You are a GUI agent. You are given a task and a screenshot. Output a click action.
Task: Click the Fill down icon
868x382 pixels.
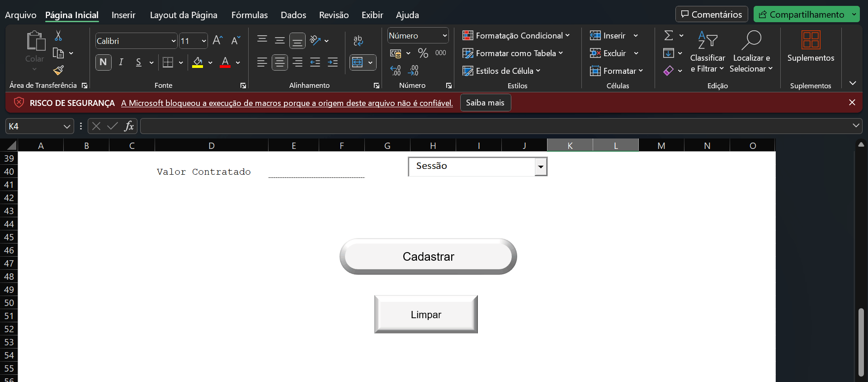coord(669,53)
